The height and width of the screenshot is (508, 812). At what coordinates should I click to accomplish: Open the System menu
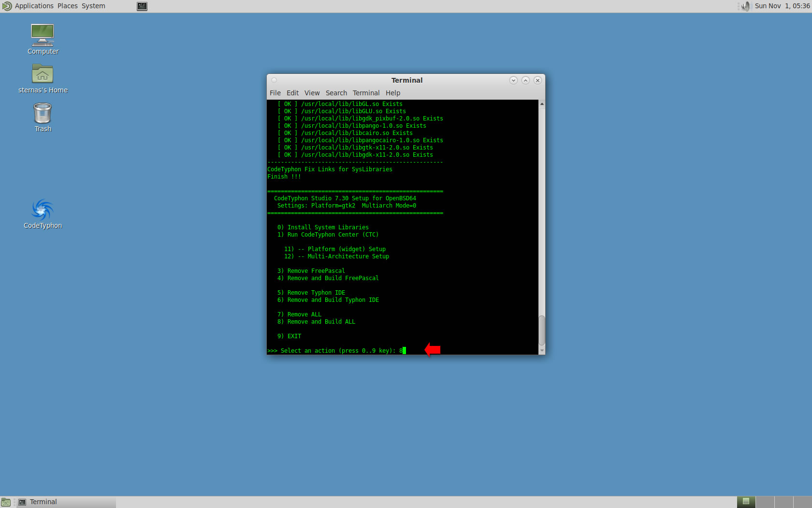tap(93, 6)
